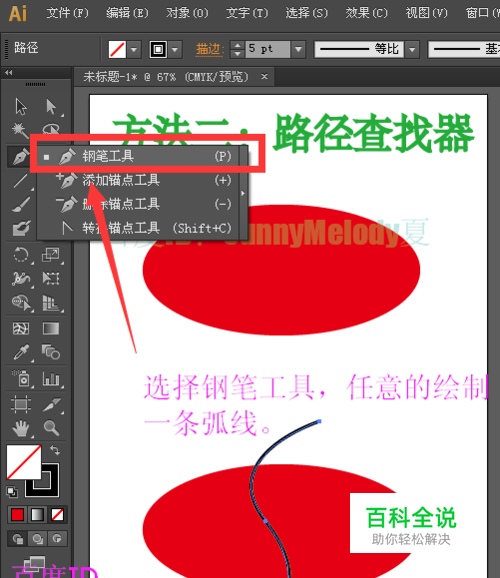Open the 效果(C) menu
This screenshot has width=500, height=578.
click(367, 13)
